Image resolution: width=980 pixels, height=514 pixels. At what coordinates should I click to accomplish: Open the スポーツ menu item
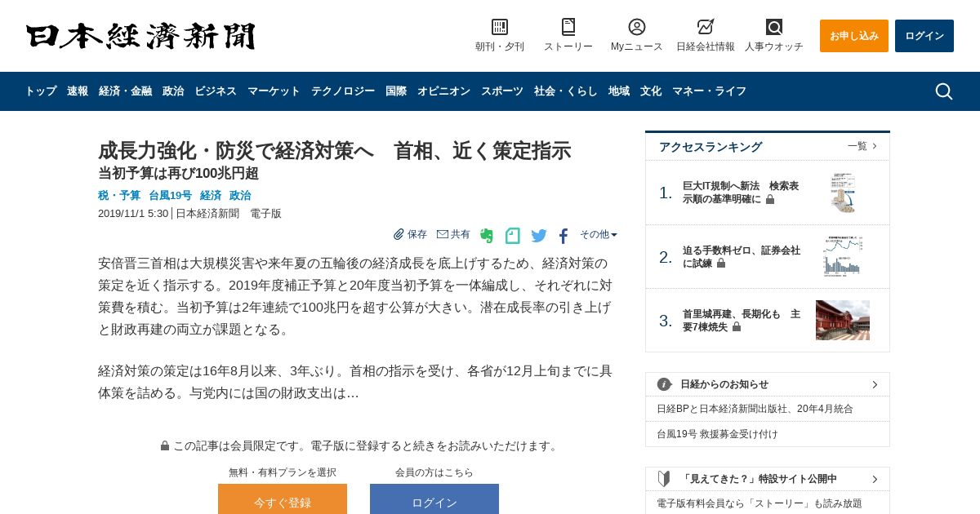tap(502, 91)
